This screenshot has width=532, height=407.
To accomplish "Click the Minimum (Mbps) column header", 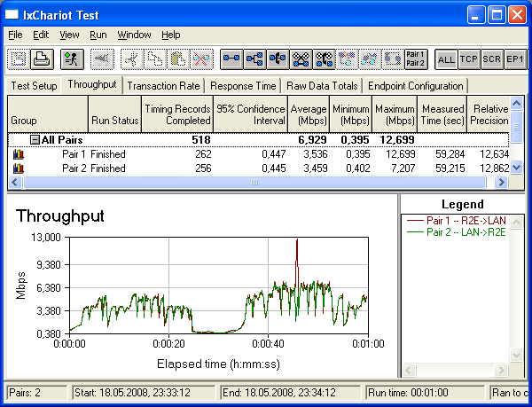I will pos(351,114).
